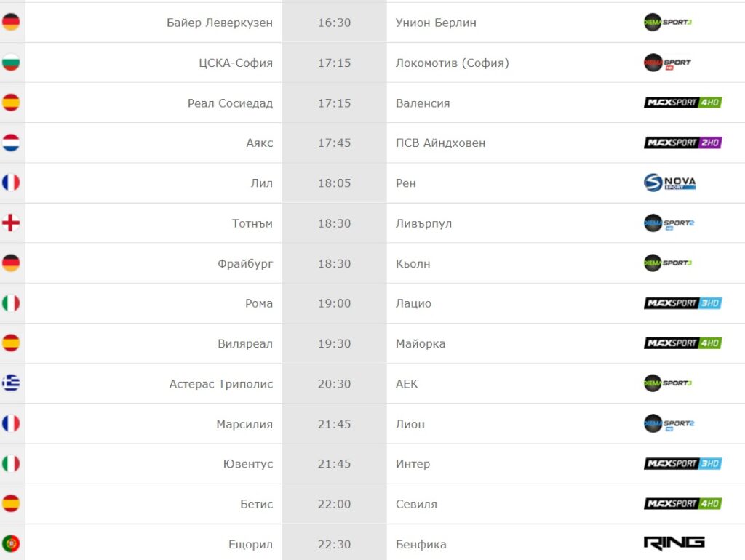Click the 18:05 kickoff time for Лил
The height and width of the screenshot is (560, 745).
(334, 183)
